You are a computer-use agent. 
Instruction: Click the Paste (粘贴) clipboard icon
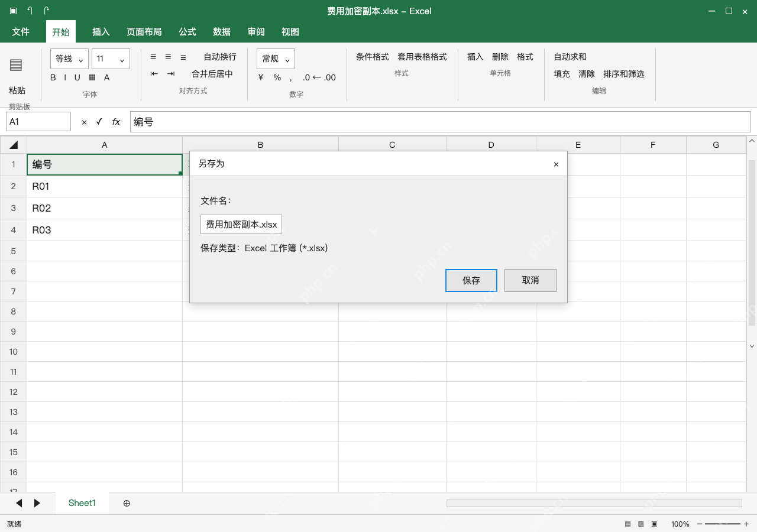(16, 65)
